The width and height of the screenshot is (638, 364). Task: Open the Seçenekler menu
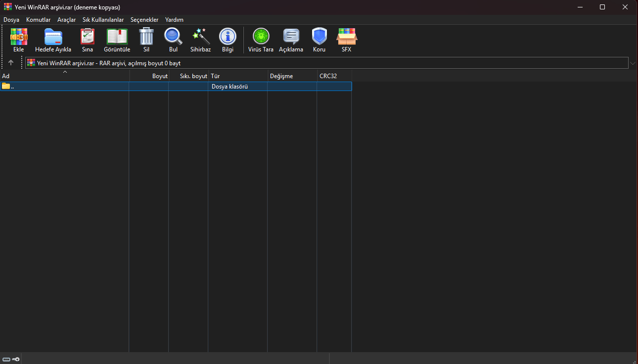point(144,20)
